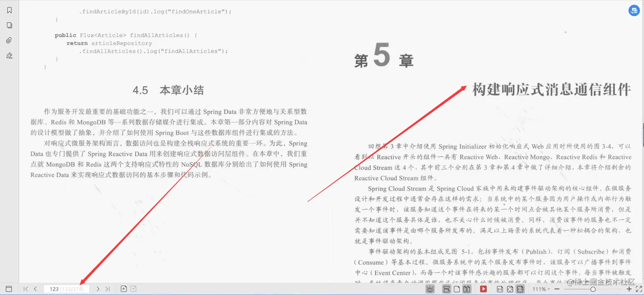Activate the eye-protection reading mode icon

click(430, 289)
